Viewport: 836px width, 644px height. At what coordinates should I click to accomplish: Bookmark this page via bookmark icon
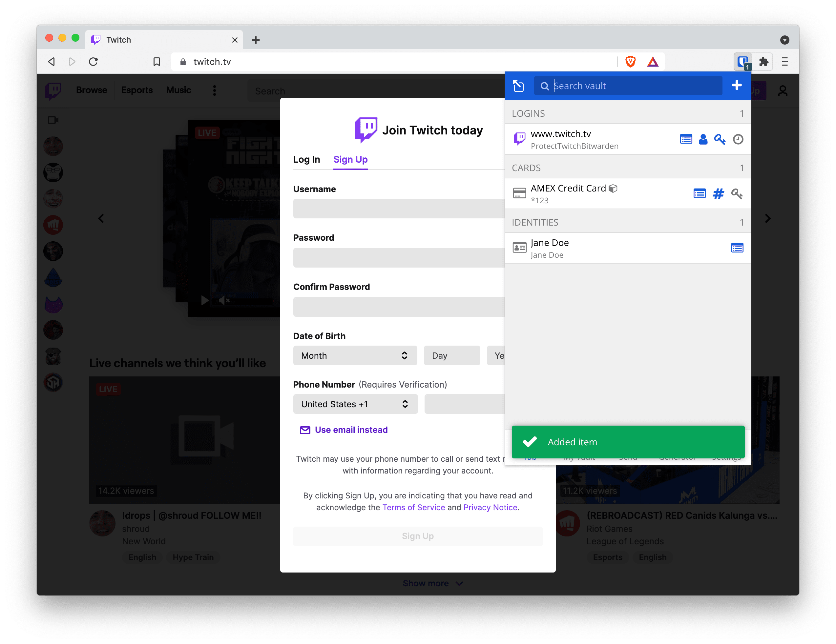(x=157, y=62)
